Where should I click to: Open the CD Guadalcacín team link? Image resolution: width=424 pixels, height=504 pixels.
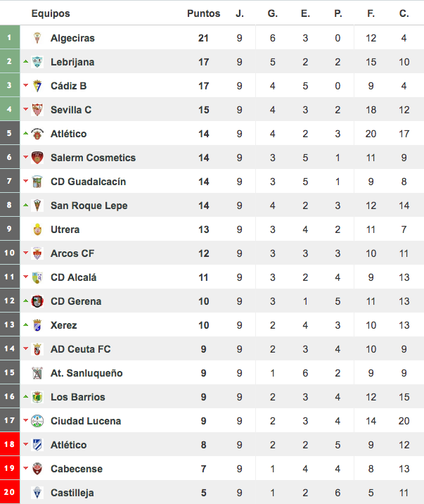[x=89, y=182]
